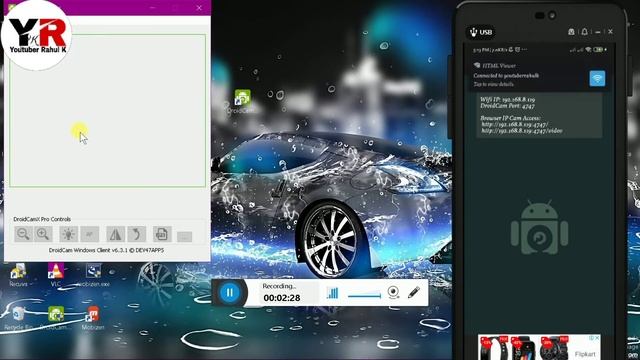Open the red Mobizen desktop shortcut
The image size is (640, 360).
tap(93, 318)
